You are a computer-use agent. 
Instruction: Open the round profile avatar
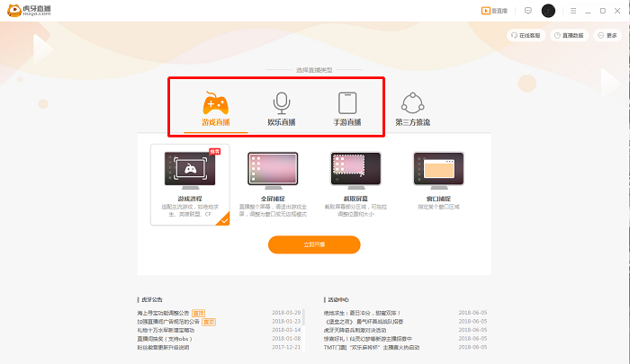[x=548, y=11]
